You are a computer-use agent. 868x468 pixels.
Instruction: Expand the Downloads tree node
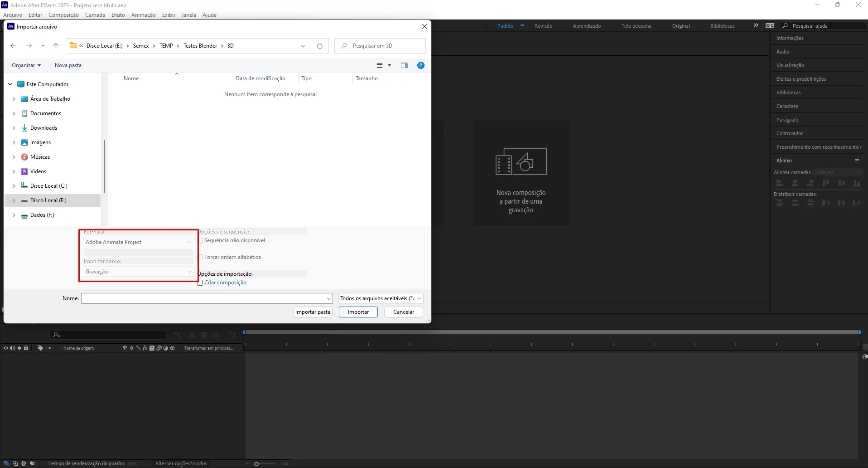coord(14,128)
